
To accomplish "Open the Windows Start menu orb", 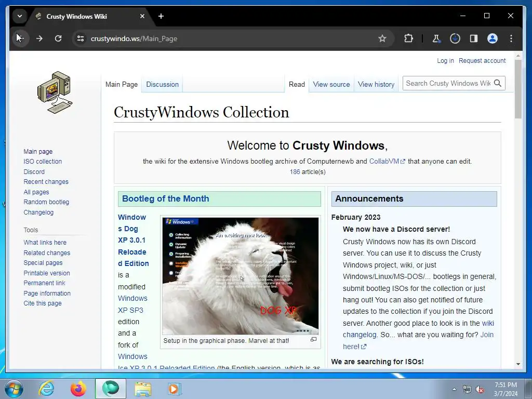I will click(x=14, y=389).
